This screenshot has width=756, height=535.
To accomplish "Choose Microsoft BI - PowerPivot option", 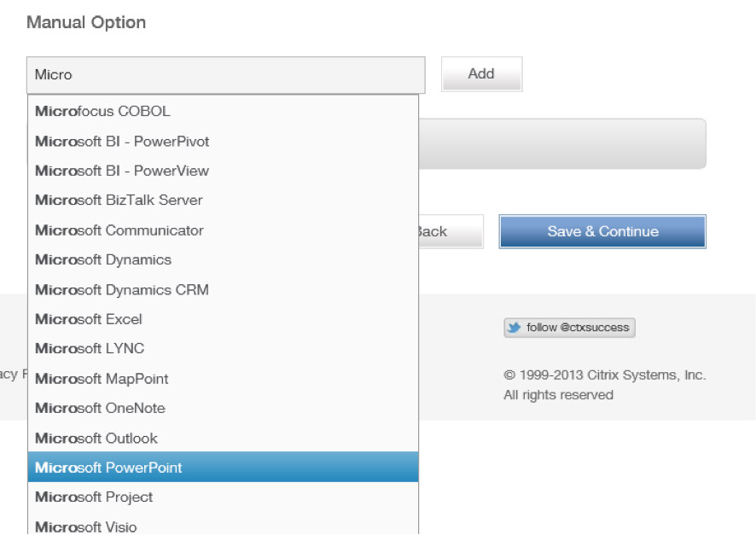I will (224, 142).
